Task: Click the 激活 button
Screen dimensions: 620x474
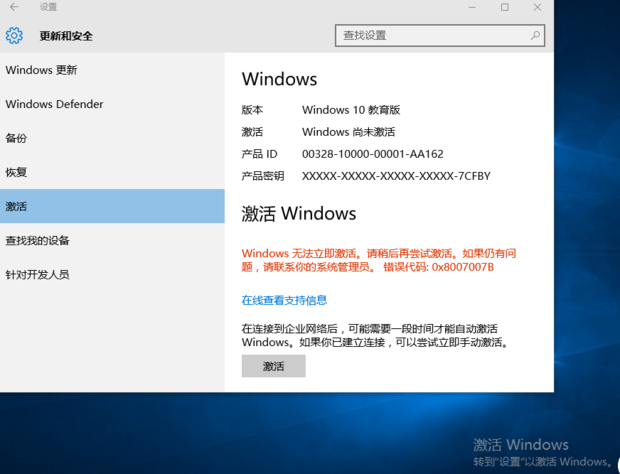Action: (x=274, y=366)
